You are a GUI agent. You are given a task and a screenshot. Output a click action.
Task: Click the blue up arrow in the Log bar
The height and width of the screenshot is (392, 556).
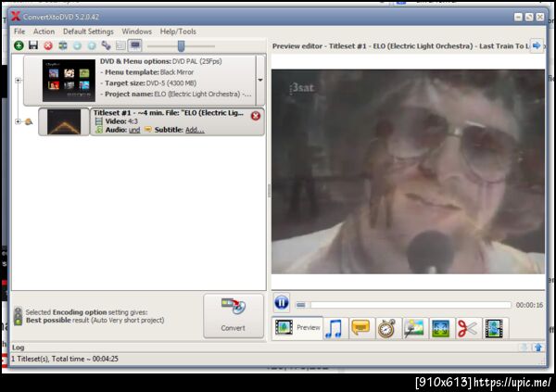pyautogui.click(x=538, y=348)
